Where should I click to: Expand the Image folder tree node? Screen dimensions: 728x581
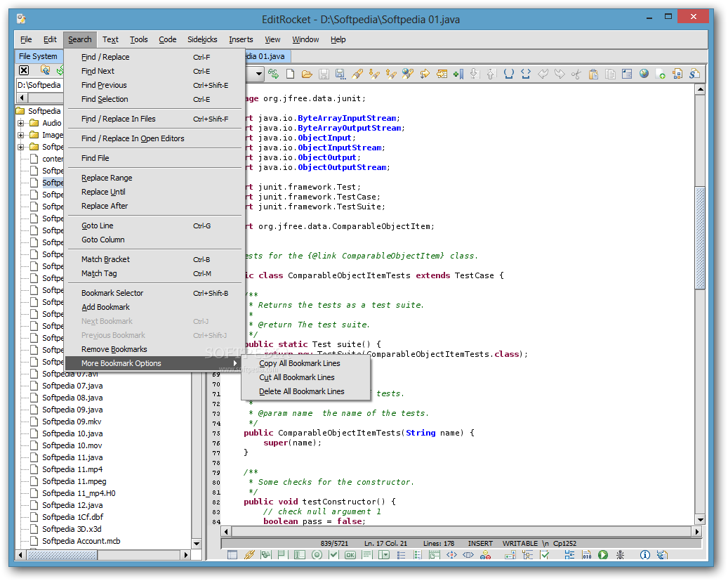coord(21,136)
